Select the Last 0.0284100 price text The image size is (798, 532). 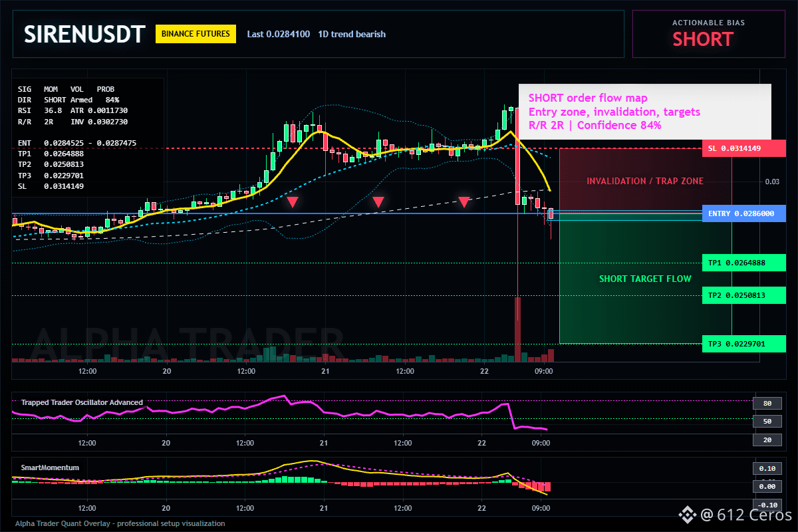pos(278,34)
